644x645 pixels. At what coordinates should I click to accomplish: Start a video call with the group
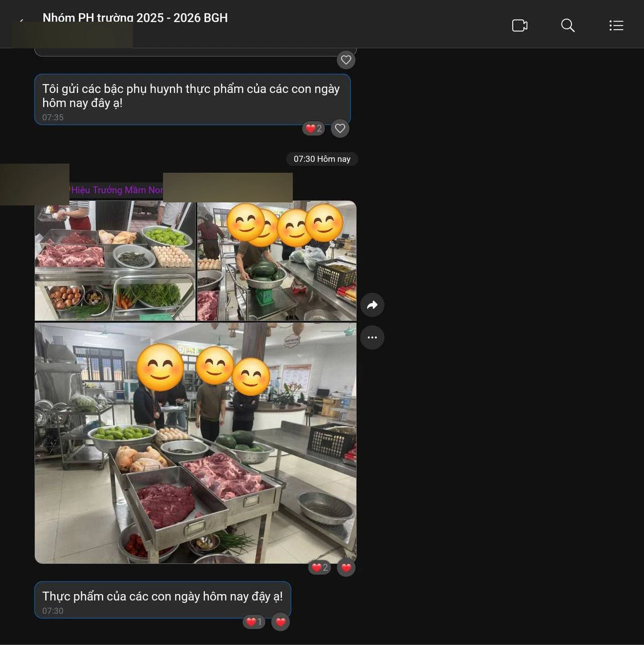[x=519, y=25]
